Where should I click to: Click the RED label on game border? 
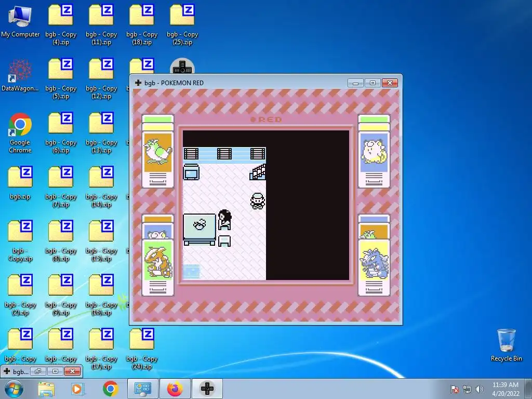coord(267,119)
